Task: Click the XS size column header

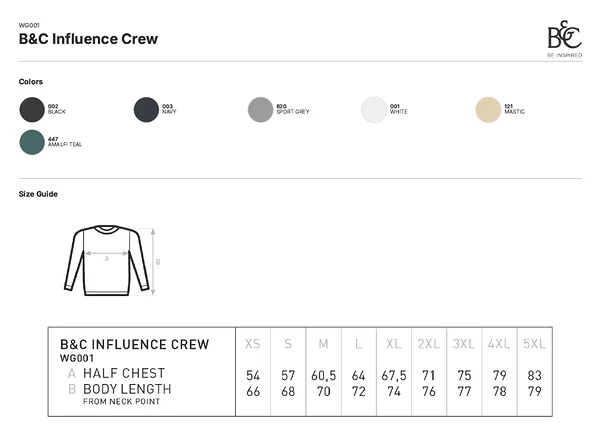Action: pyautogui.click(x=253, y=344)
